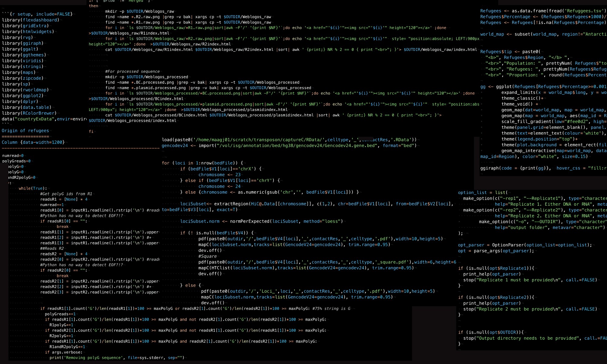Click the lone 'fi' shell keyword
This screenshot has height=364, width=607.
pyautogui.click(x=91, y=131)
